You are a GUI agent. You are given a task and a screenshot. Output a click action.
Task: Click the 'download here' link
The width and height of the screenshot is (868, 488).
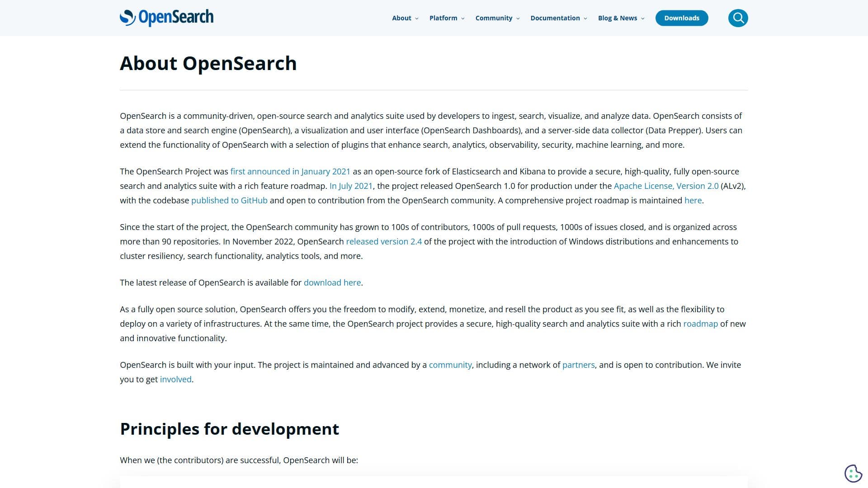(x=332, y=283)
